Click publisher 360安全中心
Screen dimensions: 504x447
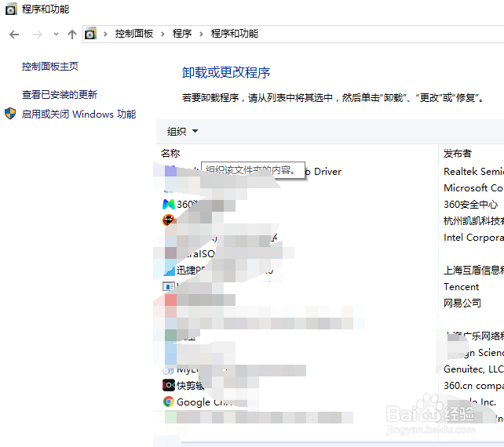tap(470, 204)
